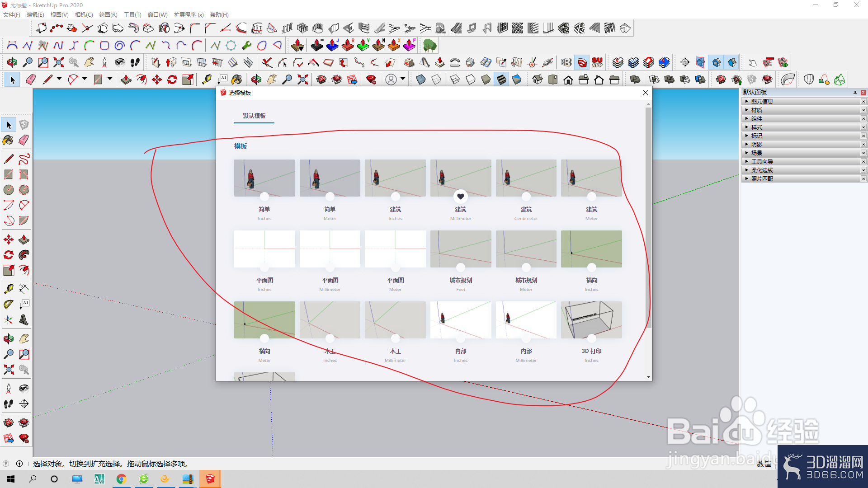Open dropdown arrow beside user account icon
868x488 pixels.
coord(403,79)
